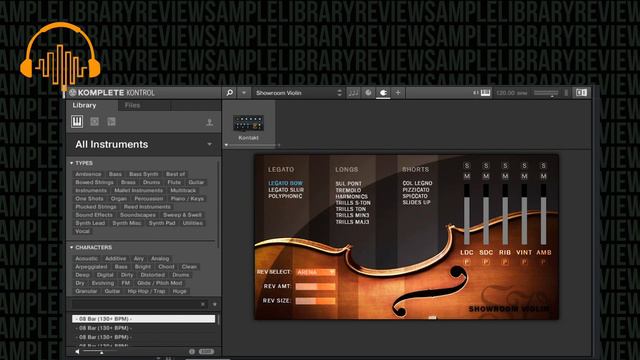Select the one-shots icon in Library

click(x=111, y=121)
